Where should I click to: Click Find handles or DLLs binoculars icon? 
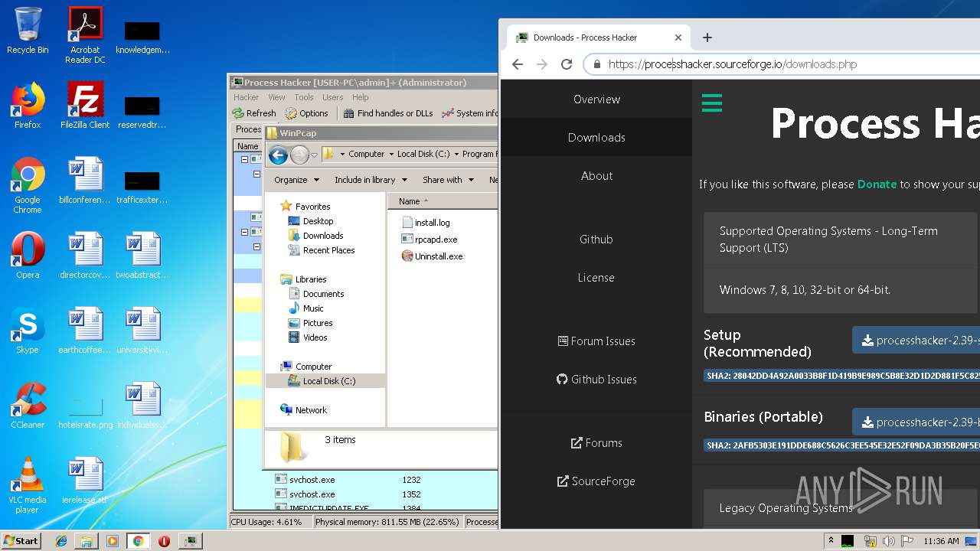[x=349, y=113]
